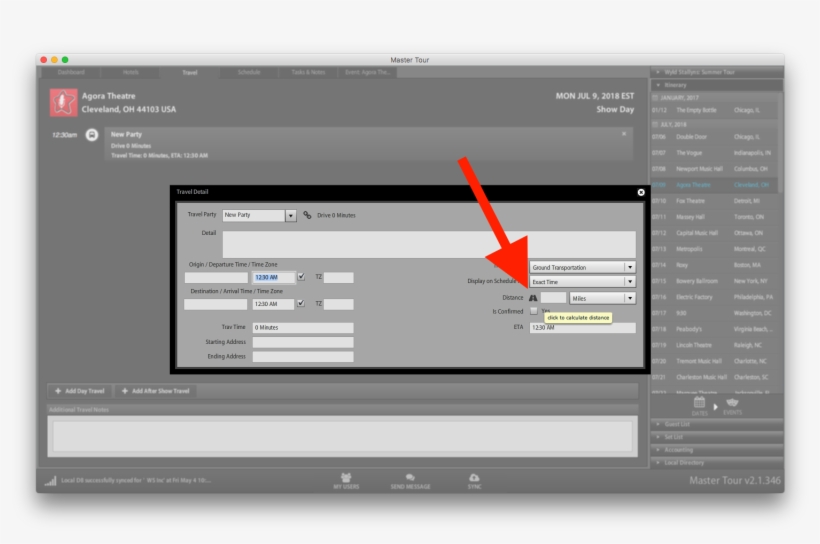Screen dimensions: 820x544
Task: Click into the Detail text field
Action: pyautogui.click(x=429, y=244)
